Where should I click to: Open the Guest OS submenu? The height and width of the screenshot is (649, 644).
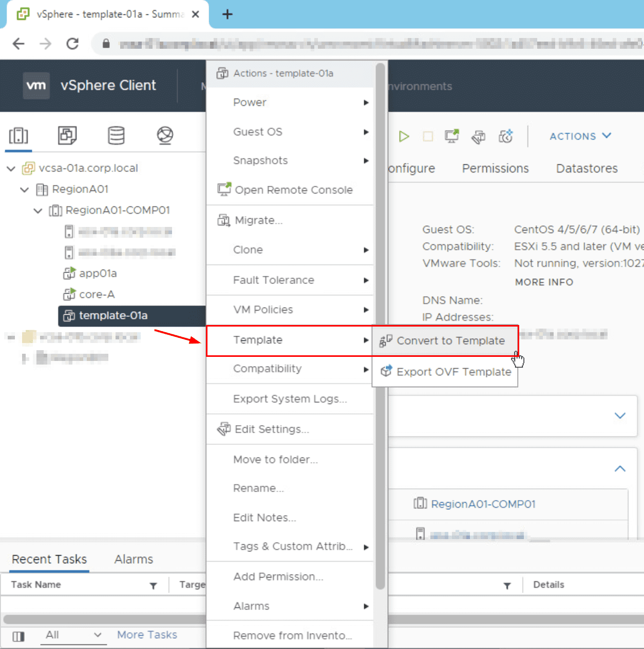click(x=290, y=131)
